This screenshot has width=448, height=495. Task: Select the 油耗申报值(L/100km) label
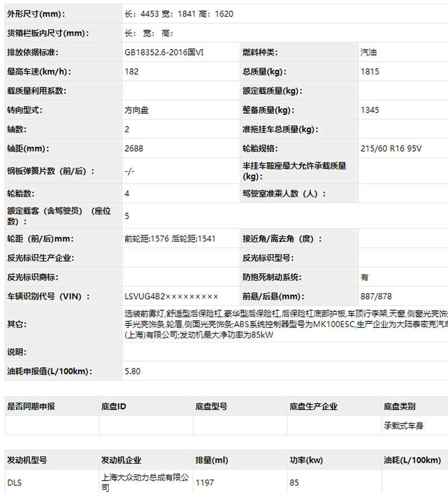[50, 371]
